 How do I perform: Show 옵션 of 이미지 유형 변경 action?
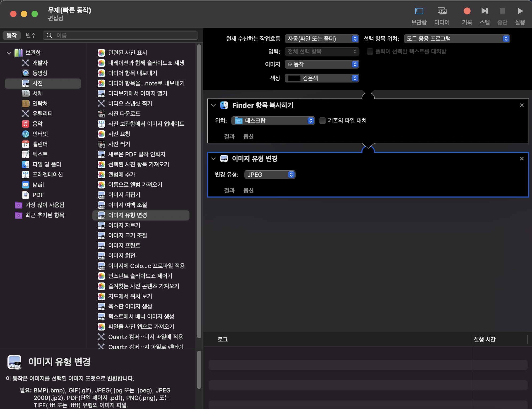[248, 191]
